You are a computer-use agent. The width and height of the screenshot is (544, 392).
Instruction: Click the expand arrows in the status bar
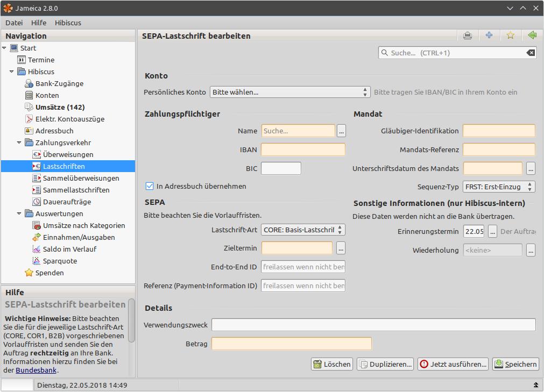point(536,384)
